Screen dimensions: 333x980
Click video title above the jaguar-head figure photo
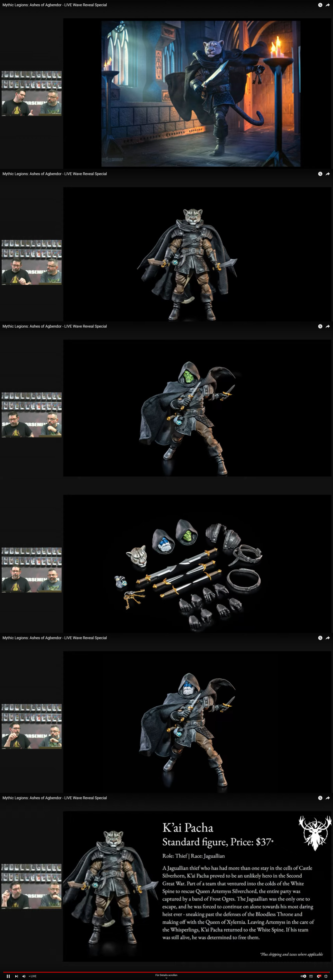coord(55,174)
